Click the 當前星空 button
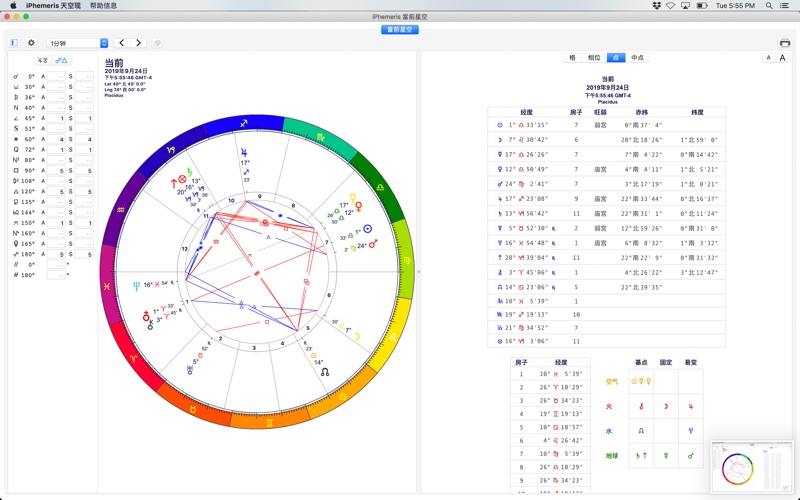Screen dimensions: 800x500 coord(400,29)
